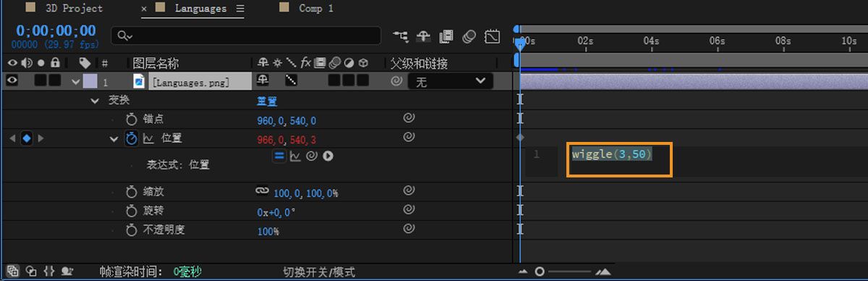Switch to the 3D Project tab
Screen dimensions: 868x281
[74, 9]
